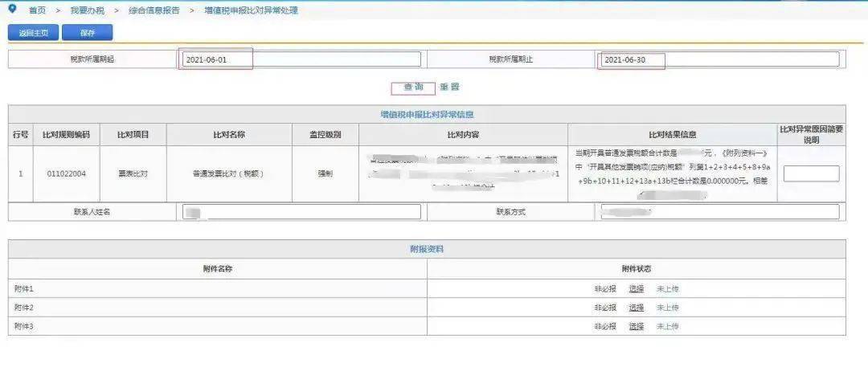The image size is (868, 375).
Task: Click 选择 link for 附件1
Action: coord(637,289)
